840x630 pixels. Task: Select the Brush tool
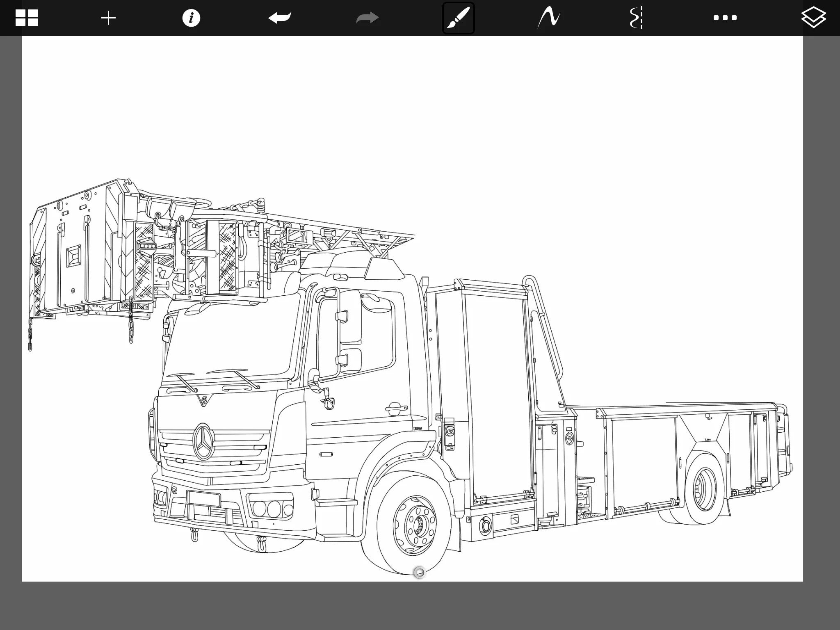(x=458, y=18)
